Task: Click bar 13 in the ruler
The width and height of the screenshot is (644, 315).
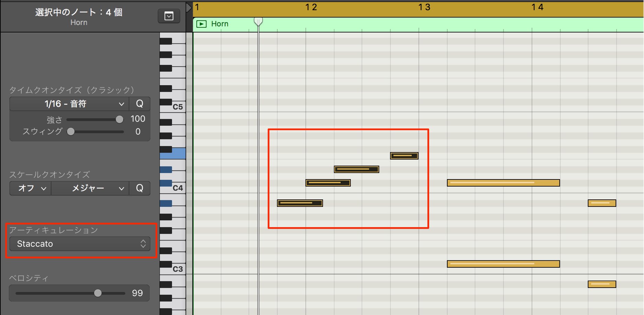Action: [424, 7]
